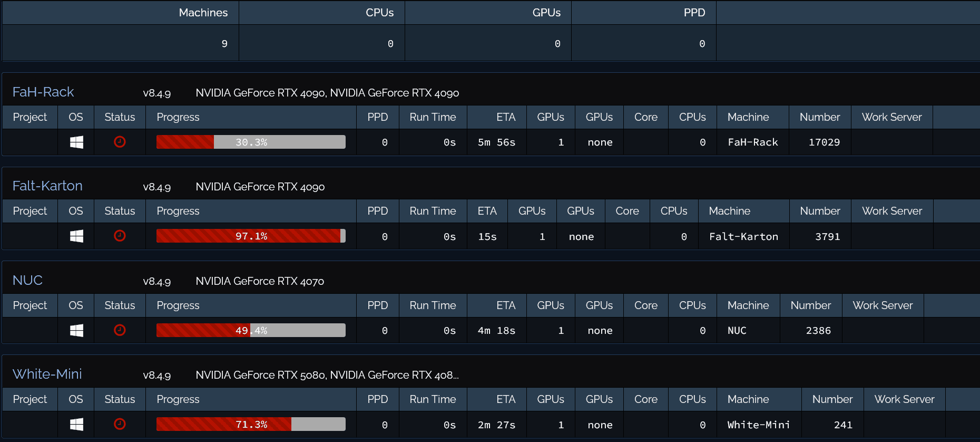Click the Run Time header under Falt-Karton
Image resolution: width=980 pixels, height=442 pixels.
(x=433, y=211)
